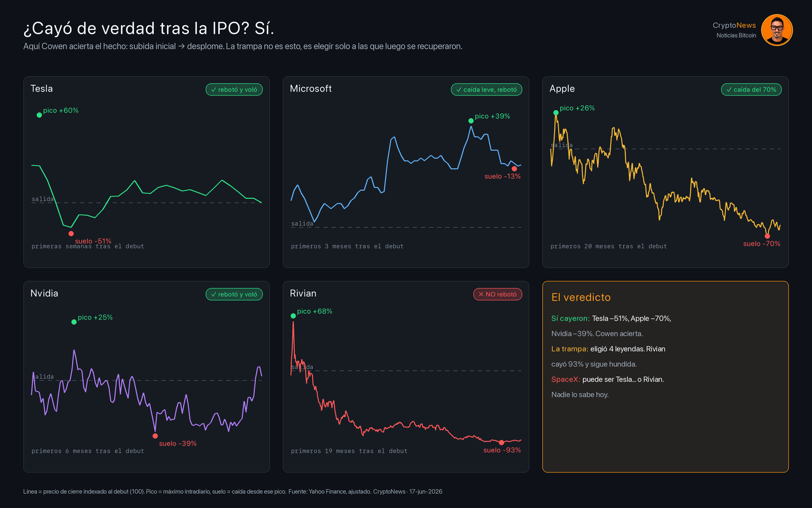Image resolution: width=812 pixels, height=508 pixels.
Task: Click the line 'Nadie lo sabe hoy.'
Action: (580, 395)
